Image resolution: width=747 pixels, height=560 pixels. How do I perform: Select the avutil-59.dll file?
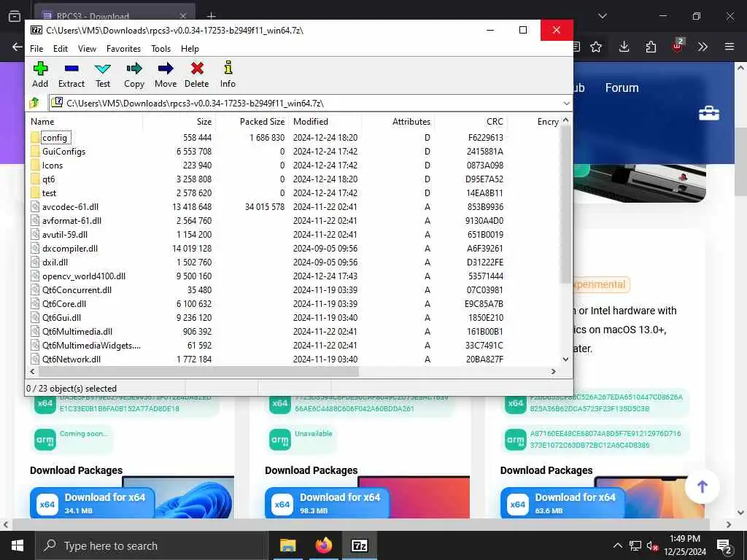(x=65, y=234)
